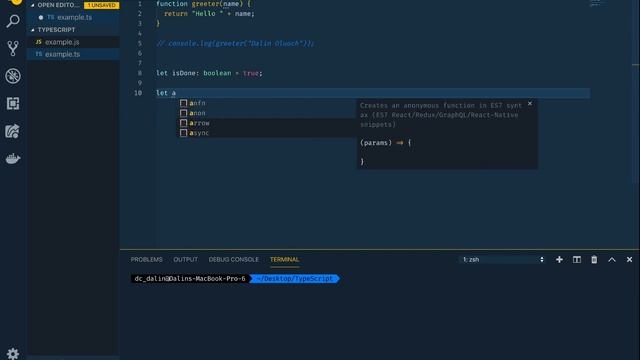This screenshot has height=360, width=640.
Task: Click the 1 UNSAVED badge
Action: click(x=101, y=5)
